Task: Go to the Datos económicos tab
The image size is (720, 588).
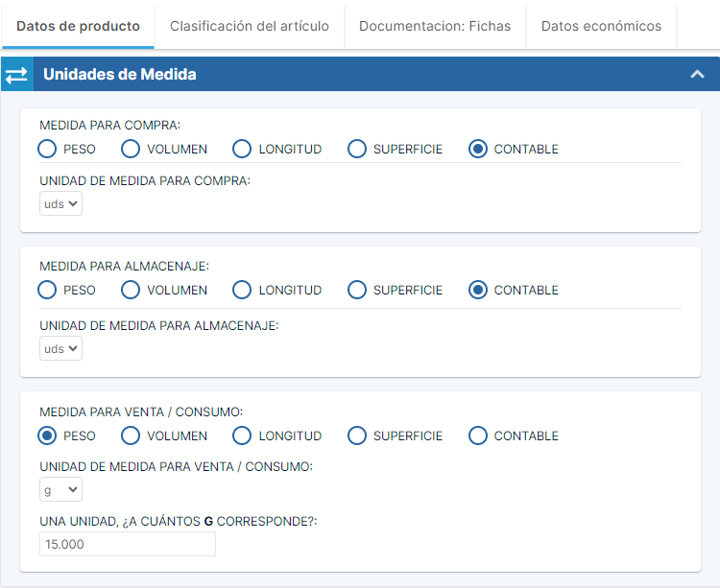Action: pyautogui.click(x=601, y=26)
